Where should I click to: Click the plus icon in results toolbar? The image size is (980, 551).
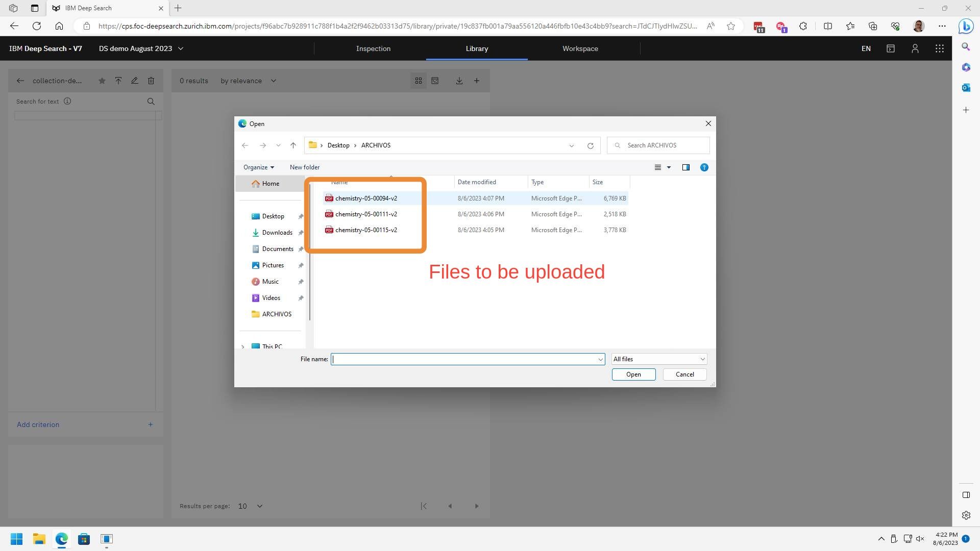point(477,81)
